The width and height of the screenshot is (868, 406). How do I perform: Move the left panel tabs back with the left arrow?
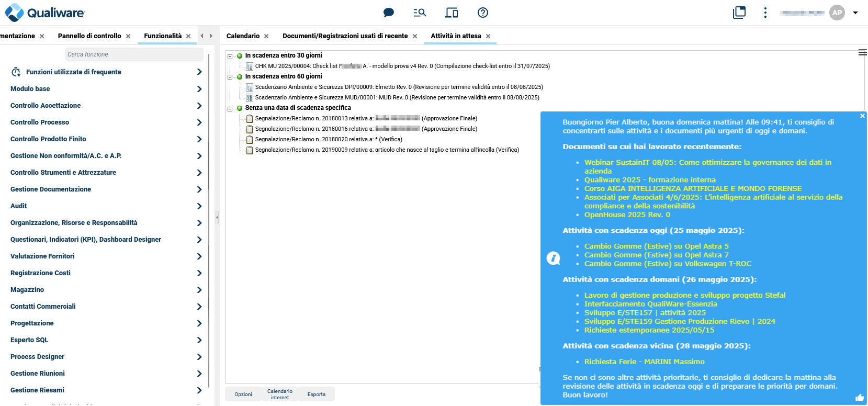pyautogui.click(x=202, y=36)
